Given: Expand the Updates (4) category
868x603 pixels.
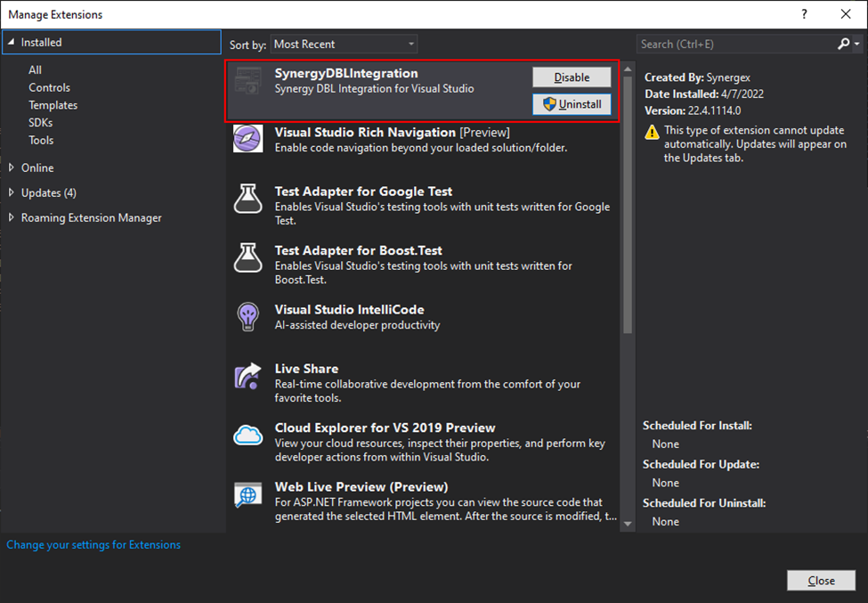Looking at the screenshot, I should pos(11,192).
